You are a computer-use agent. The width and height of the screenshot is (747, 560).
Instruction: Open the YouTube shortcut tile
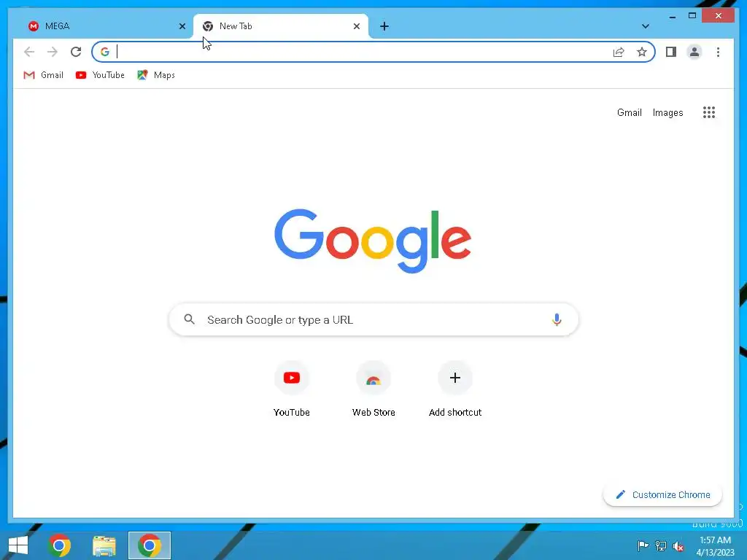(292, 389)
